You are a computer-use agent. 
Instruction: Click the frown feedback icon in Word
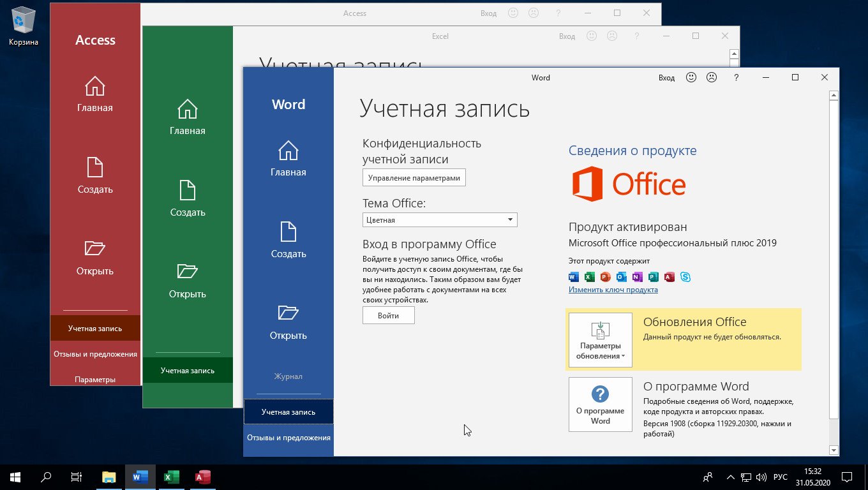pyautogui.click(x=712, y=77)
